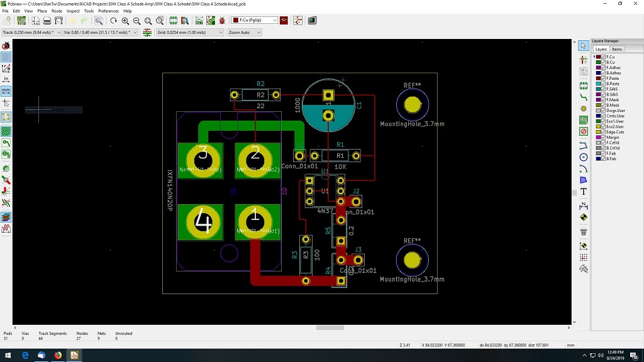Zoom to fit the board

coord(148,20)
